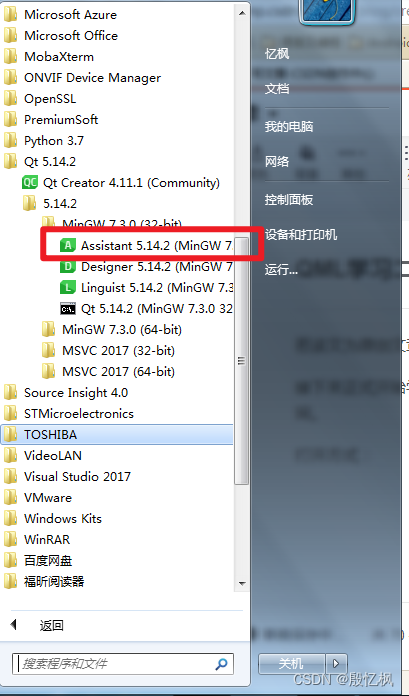Open 控制面板 from the right pane
Screen dimensions: 409x696
point(289,200)
